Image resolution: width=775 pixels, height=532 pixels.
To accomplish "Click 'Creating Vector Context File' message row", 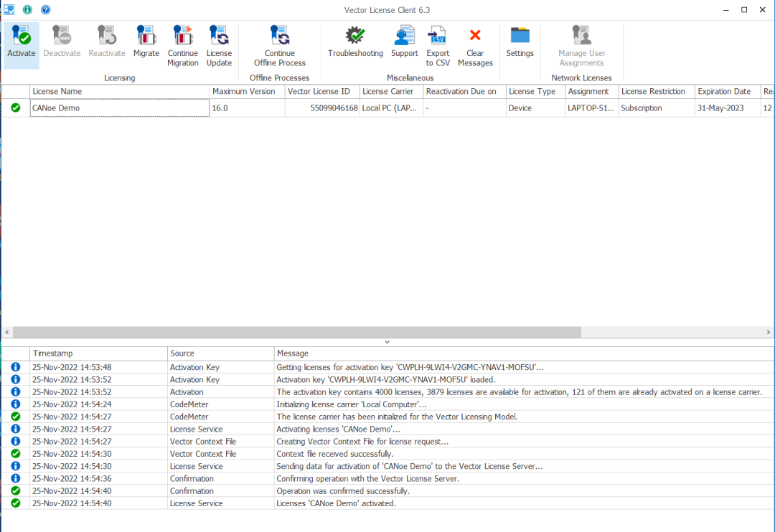I will (x=363, y=441).
